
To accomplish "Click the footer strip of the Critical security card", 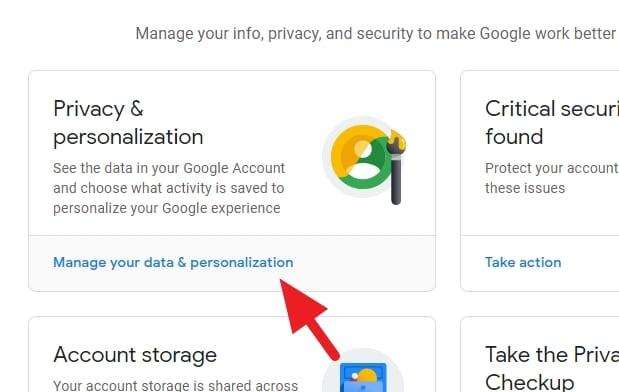I will pos(540,263).
